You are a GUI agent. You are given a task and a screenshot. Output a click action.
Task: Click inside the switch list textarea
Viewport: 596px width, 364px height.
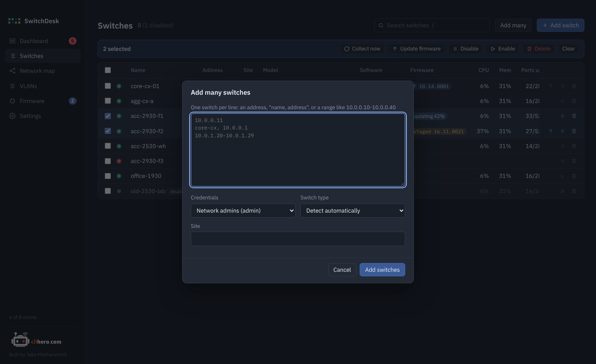(298, 150)
